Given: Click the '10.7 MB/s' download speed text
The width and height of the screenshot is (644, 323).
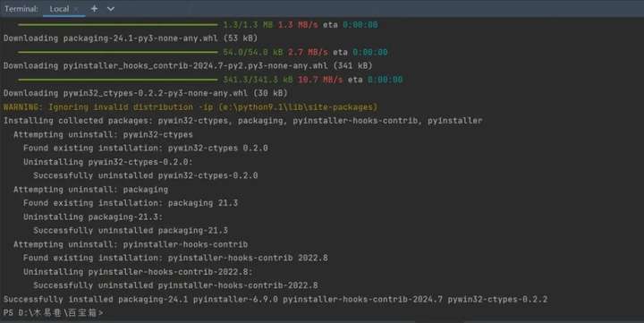Looking at the screenshot, I should 320,80.
